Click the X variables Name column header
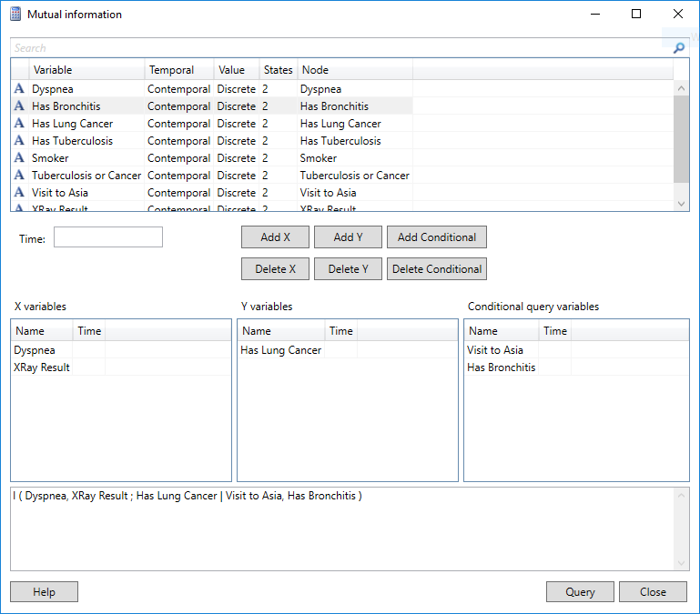This screenshot has height=614, width=700. 42,330
